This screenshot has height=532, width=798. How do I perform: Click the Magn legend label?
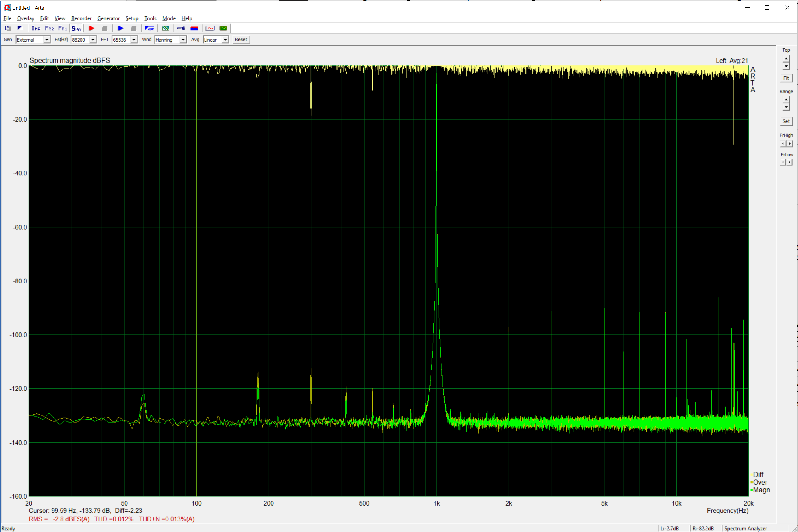(x=761, y=490)
